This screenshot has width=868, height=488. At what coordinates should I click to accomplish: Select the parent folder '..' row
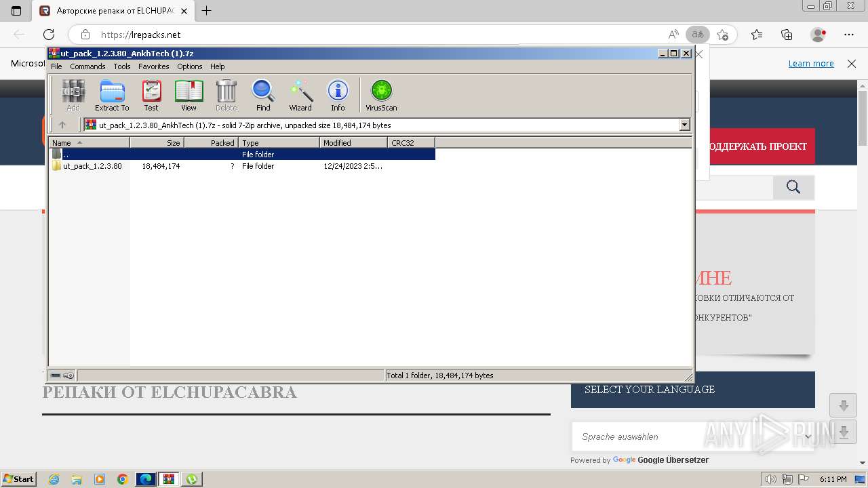pyautogui.click(x=242, y=155)
